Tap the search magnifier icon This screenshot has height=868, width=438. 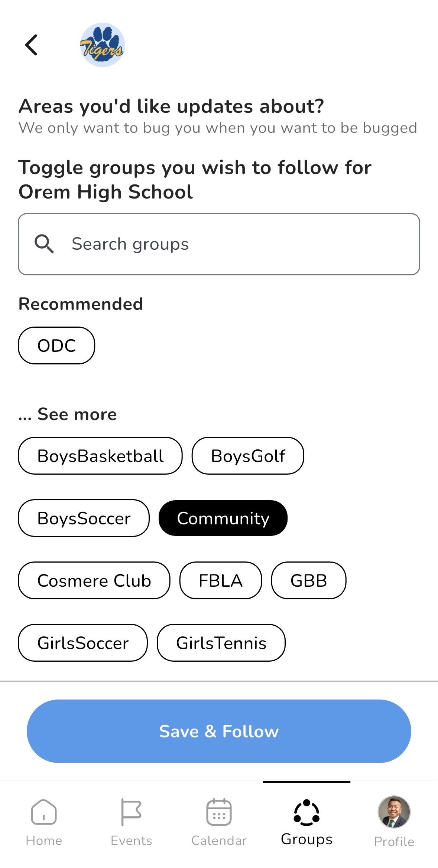click(44, 244)
